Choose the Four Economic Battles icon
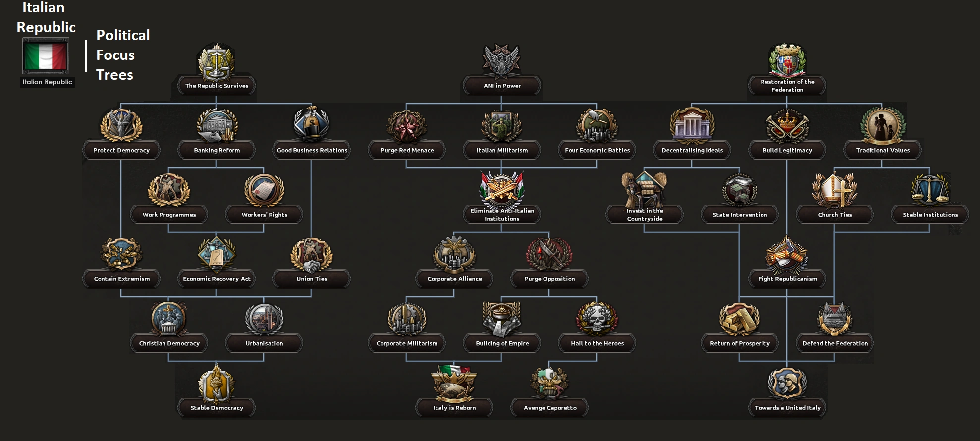Viewport: 980px width, 441px height. click(x=597, y=126)
